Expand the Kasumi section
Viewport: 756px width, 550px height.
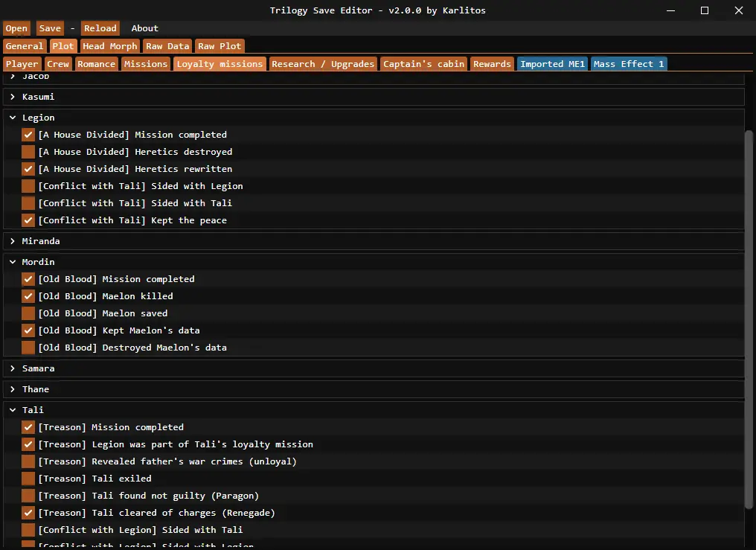374,97
